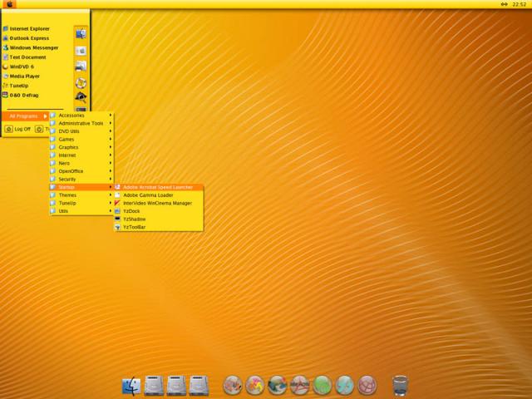The width and height of the screenshot is (532, 399).
Task: Launch Internet Explorer from start menu
Action: coord(27,29)
